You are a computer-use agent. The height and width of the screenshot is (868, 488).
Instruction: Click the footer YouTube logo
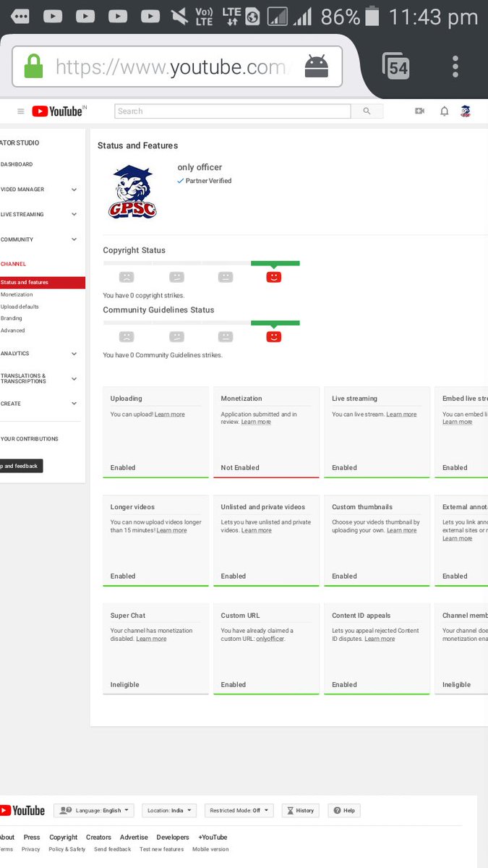point(22,811)
